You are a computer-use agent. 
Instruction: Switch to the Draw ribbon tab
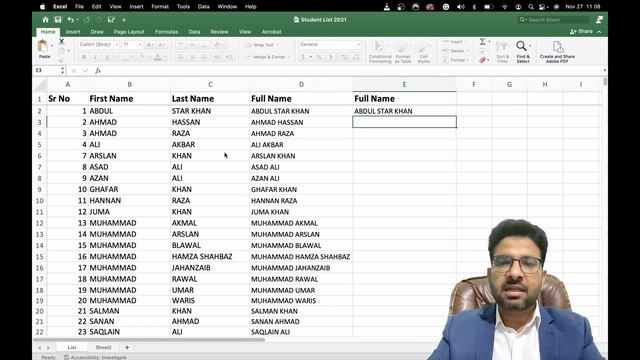click(97, 32)
